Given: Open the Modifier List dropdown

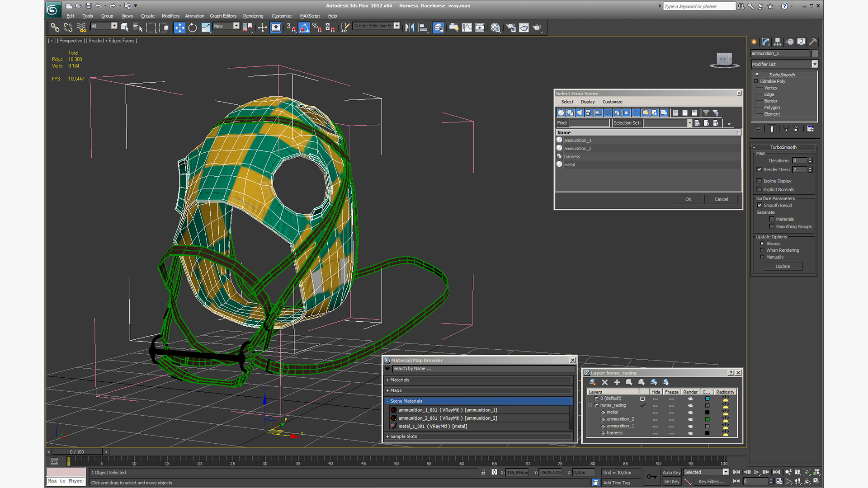Looking at the screenshot, I should [815, 64].
